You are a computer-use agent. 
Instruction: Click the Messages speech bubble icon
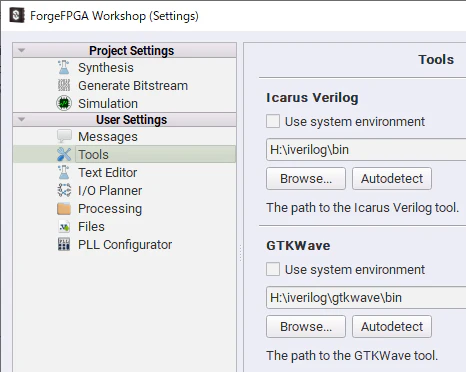(x=64, y=136)
